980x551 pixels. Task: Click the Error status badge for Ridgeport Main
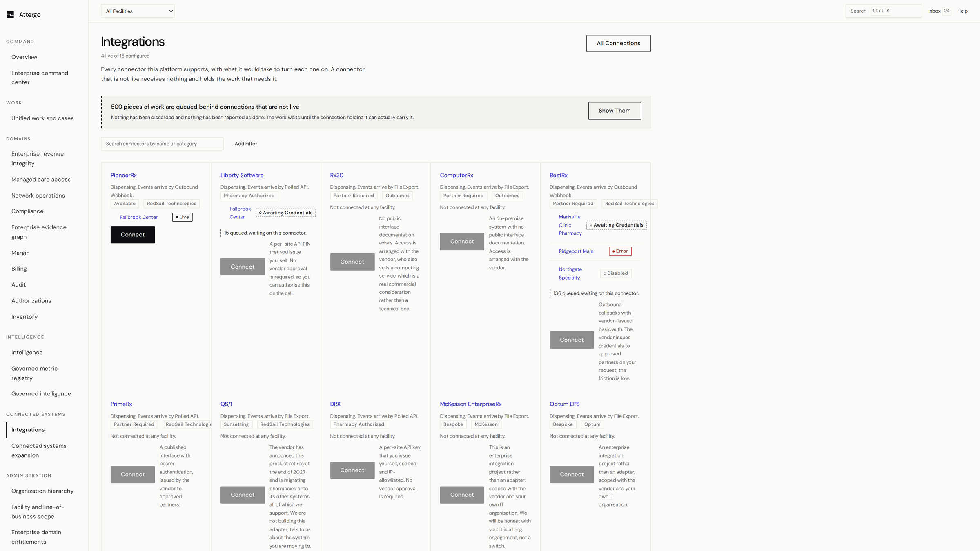pos(620,251)
